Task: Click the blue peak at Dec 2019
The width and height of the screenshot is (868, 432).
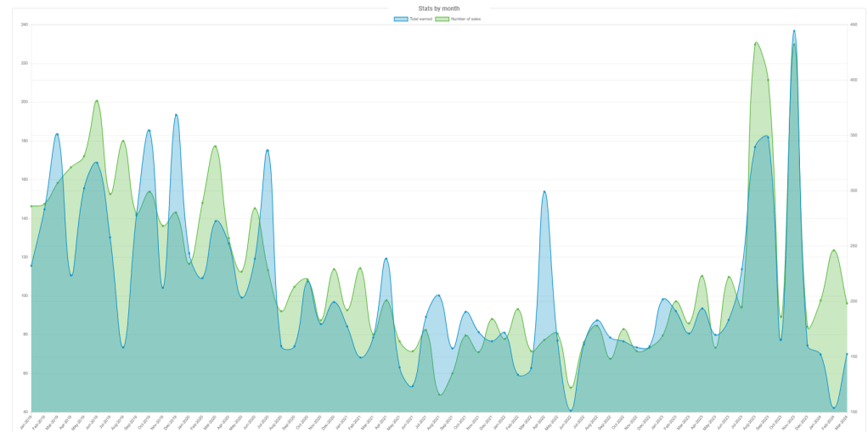Action: click(176, 115)
